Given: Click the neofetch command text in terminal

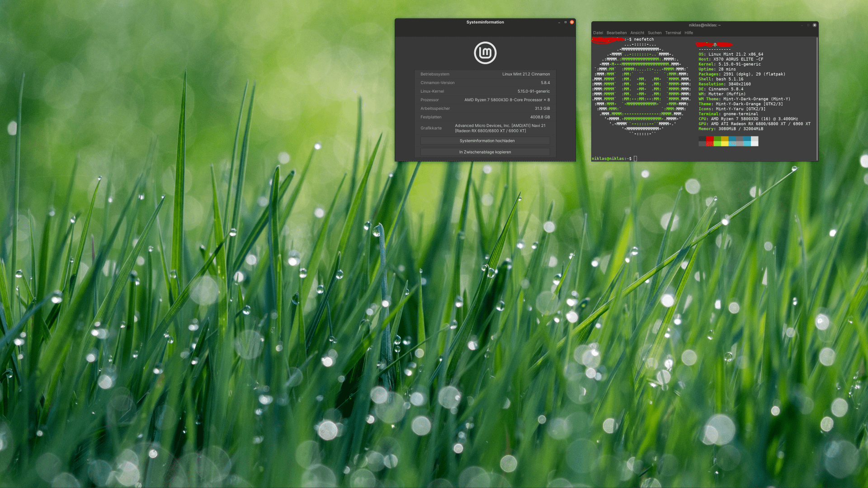Looking at the screenshot, I should 644,39.
